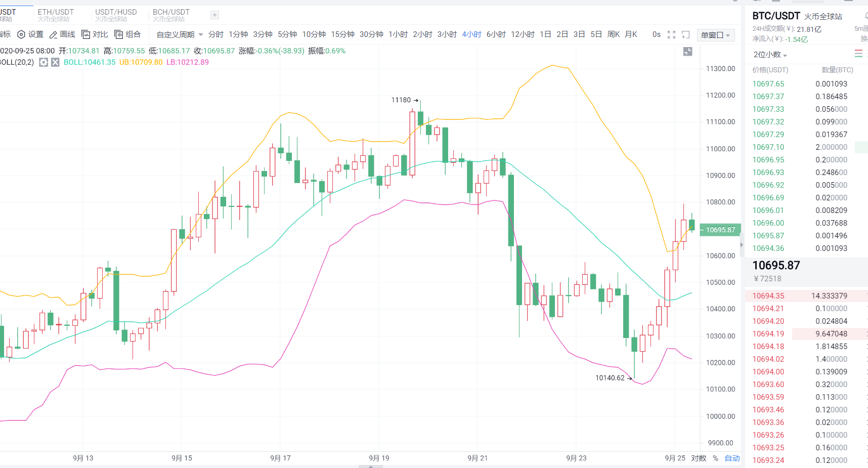868x468 pixels.
Task: Select the 3分钟 period
Action: (x=263, y=34)
